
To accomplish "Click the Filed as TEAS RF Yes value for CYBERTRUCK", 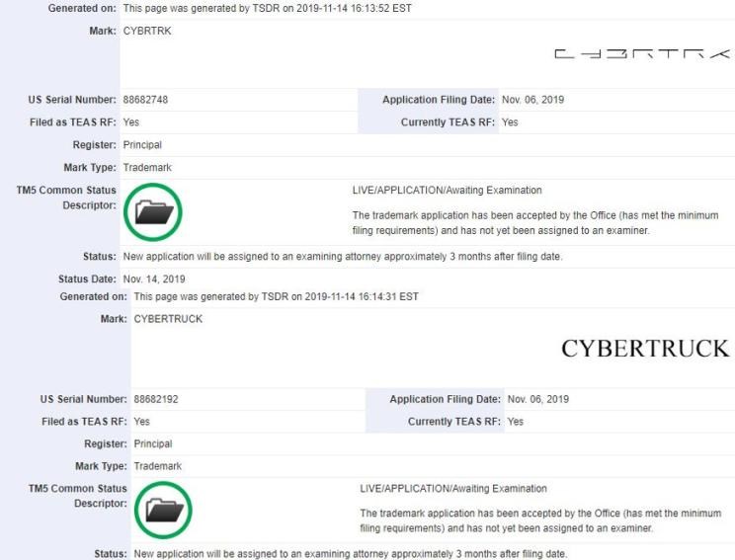I will coord(141,422).
